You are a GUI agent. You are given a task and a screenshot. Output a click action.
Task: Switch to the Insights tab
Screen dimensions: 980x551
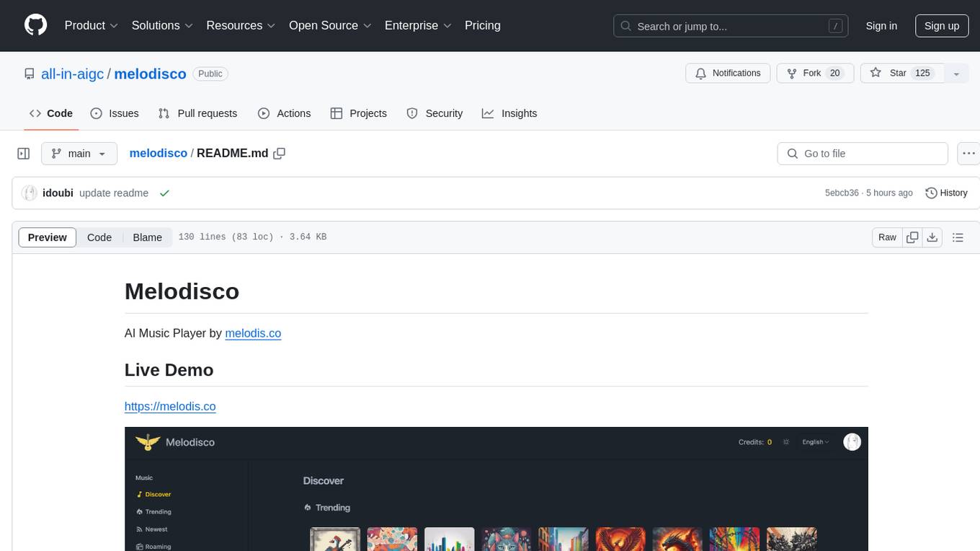pyautogui.click(x=509, y=113)
